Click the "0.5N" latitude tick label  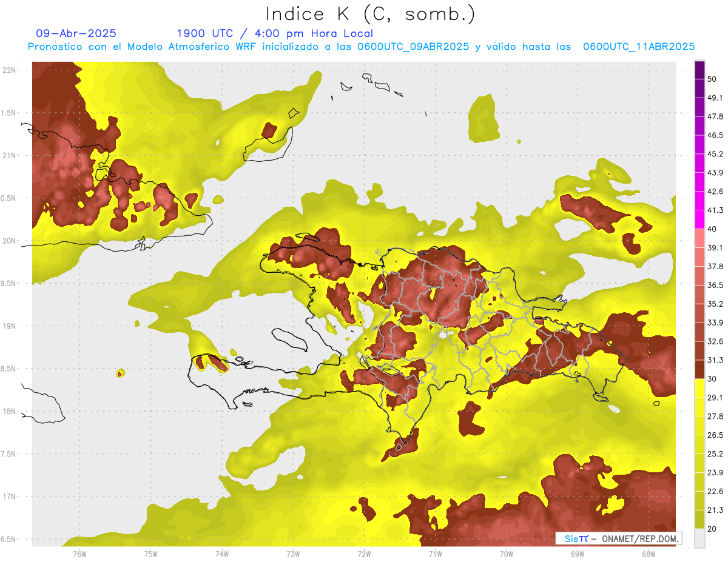coord(8,198)
